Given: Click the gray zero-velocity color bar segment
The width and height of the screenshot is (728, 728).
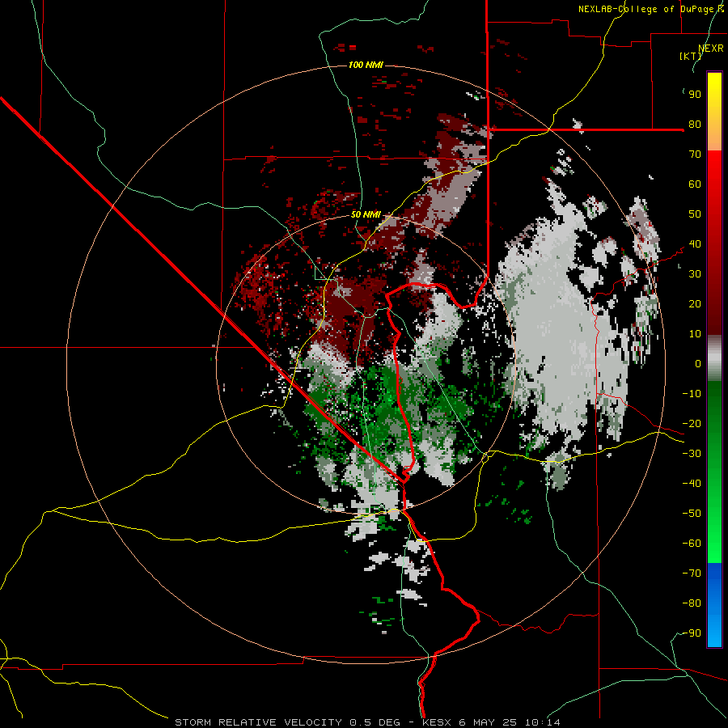Looking at the screenshot, I should point(714,358).
